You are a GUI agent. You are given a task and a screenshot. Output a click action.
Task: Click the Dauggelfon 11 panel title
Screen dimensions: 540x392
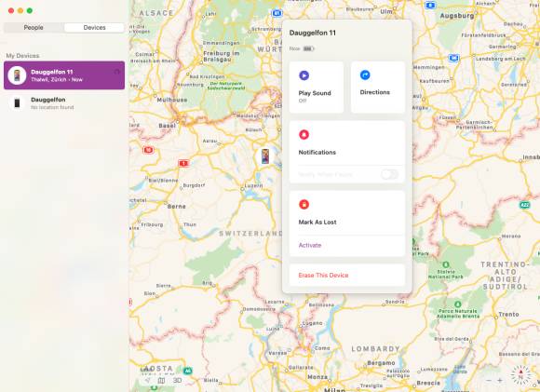[312, 33]
